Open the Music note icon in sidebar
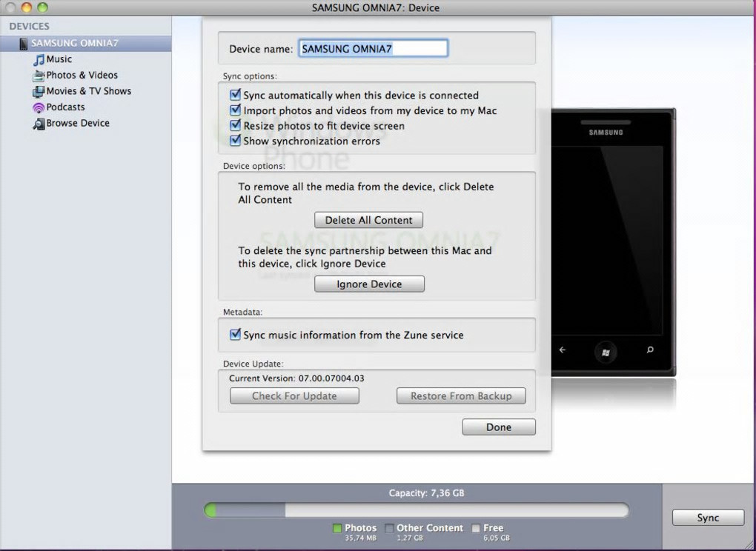The width and height of the screenshot is (756, 551). click(x=39, y=60)
